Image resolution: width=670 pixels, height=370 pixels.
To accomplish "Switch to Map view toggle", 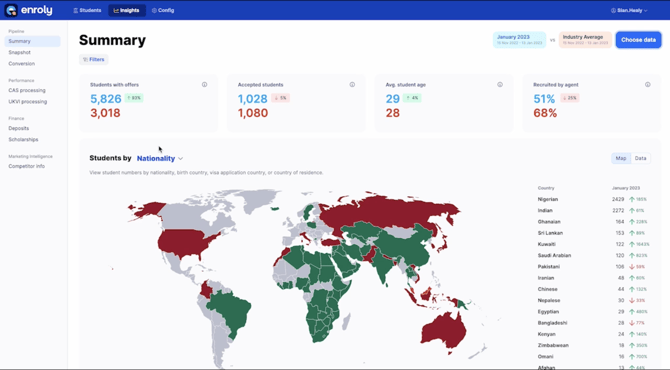I will pos(621,158).
